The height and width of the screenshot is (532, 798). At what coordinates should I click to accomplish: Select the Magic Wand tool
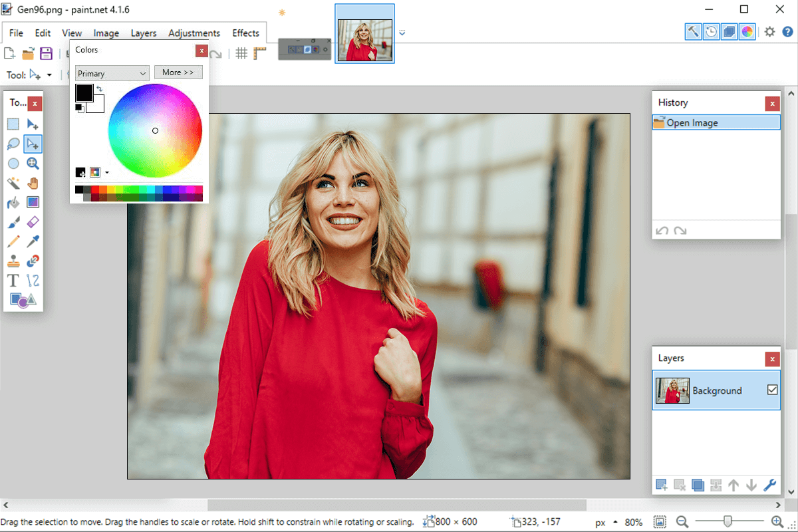(x=13, y=183)
